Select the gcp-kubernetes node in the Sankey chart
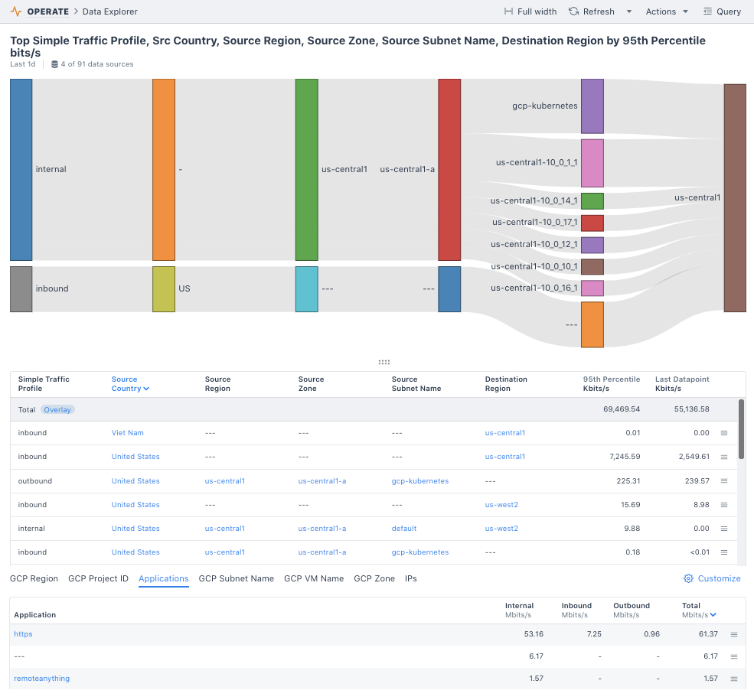Viewport: 754px width, 700px height. point(592,106)
